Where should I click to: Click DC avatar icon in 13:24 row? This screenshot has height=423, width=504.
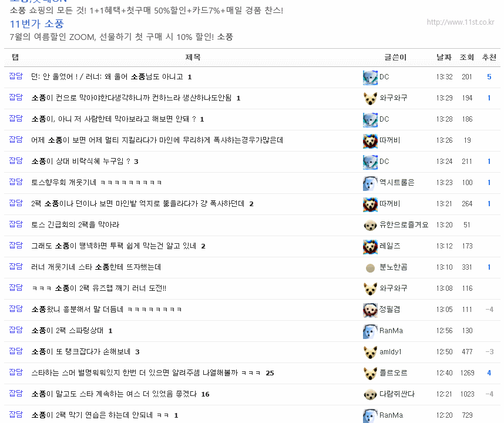click(370, 162)
